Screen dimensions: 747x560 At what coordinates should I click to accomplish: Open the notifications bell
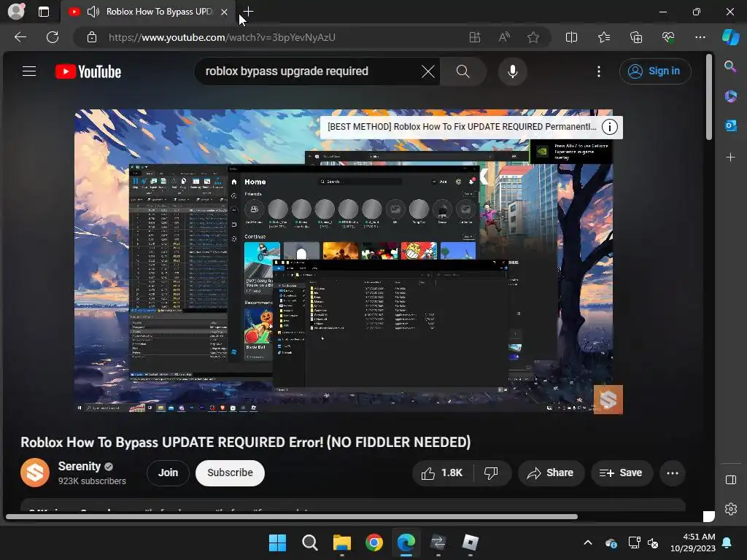pyautogui.click(x=727, y=542)
